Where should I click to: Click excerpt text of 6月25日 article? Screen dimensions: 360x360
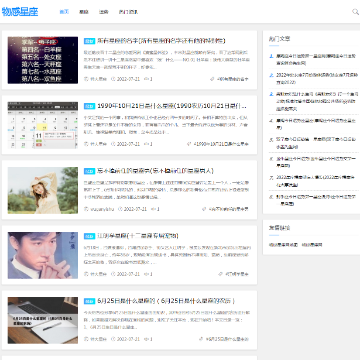166,320
